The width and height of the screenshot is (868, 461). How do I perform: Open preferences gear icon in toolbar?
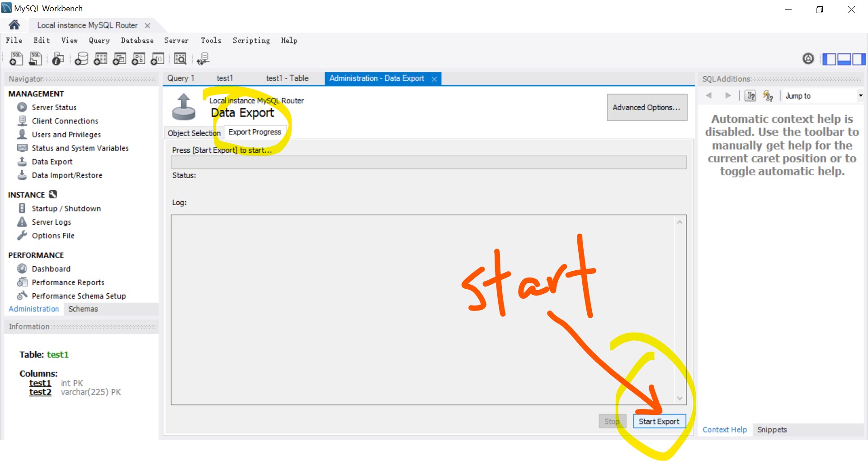click(808, 58)
